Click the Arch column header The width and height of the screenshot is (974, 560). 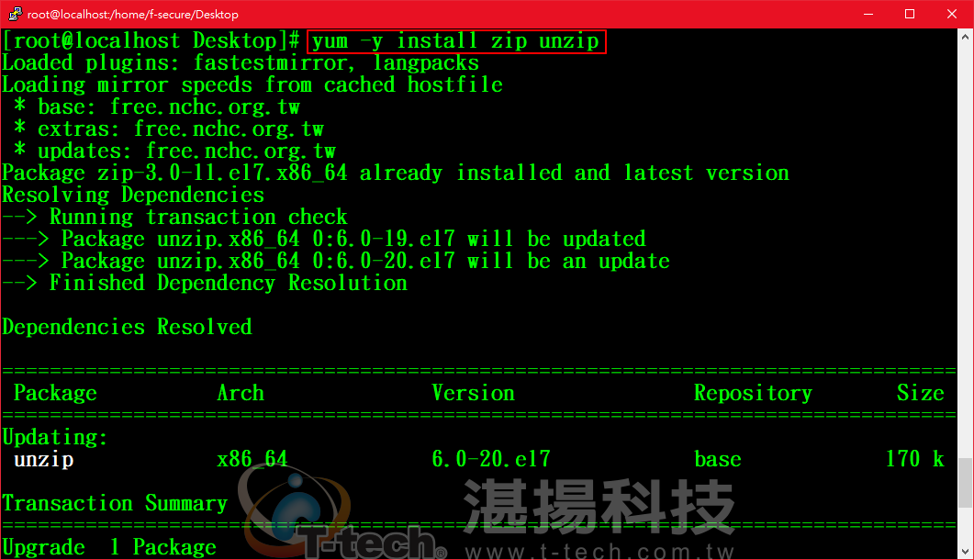tap(241, 393)
